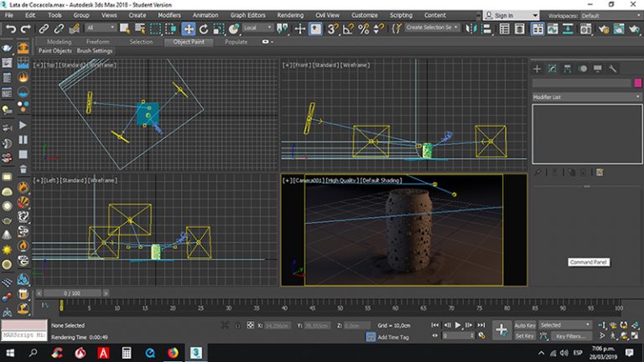The image size is (644, 362).
Task: Open the Display panel icon
Action: [x=598, y=69]
